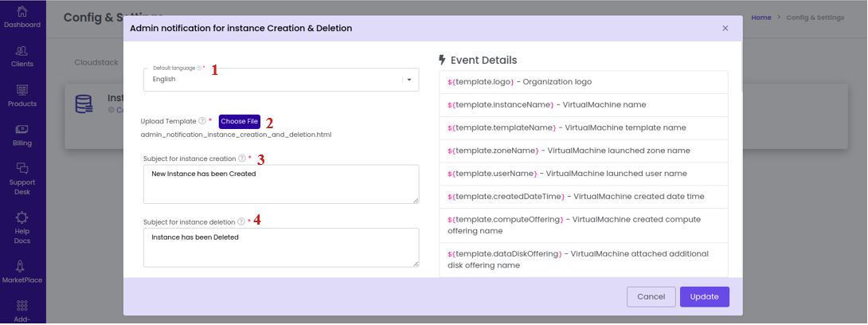
Task: Open Help Docs from the sidebar
Action: pos(22,228)
